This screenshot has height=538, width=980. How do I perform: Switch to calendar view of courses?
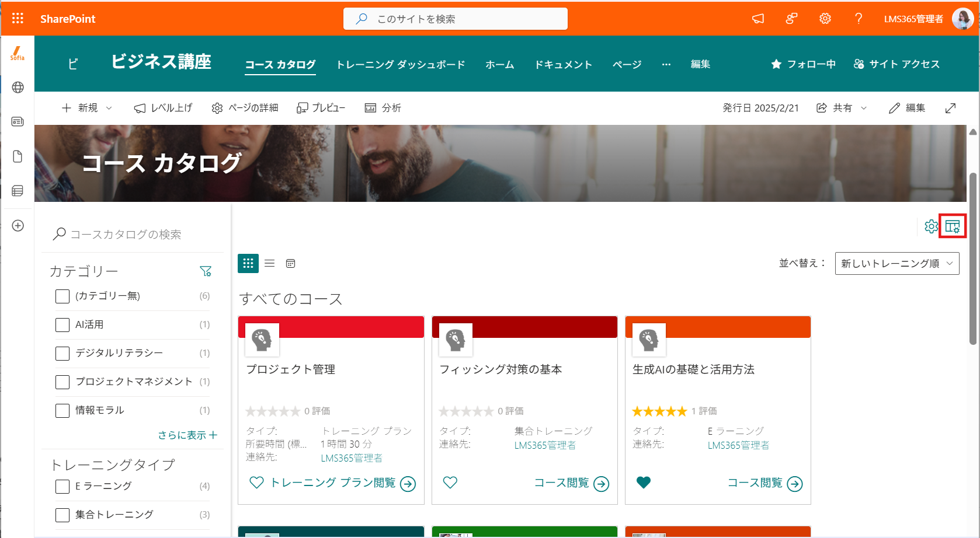coord(290,264)
